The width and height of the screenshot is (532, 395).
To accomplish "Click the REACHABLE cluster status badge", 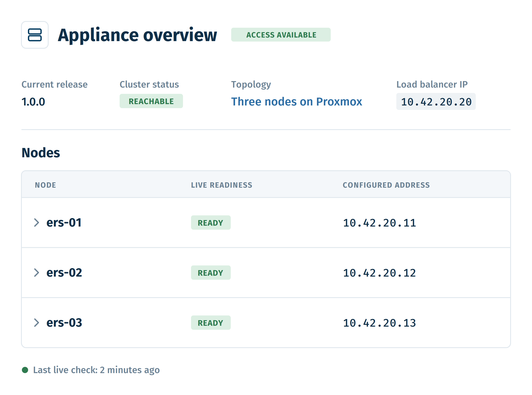I will [151, 101].
